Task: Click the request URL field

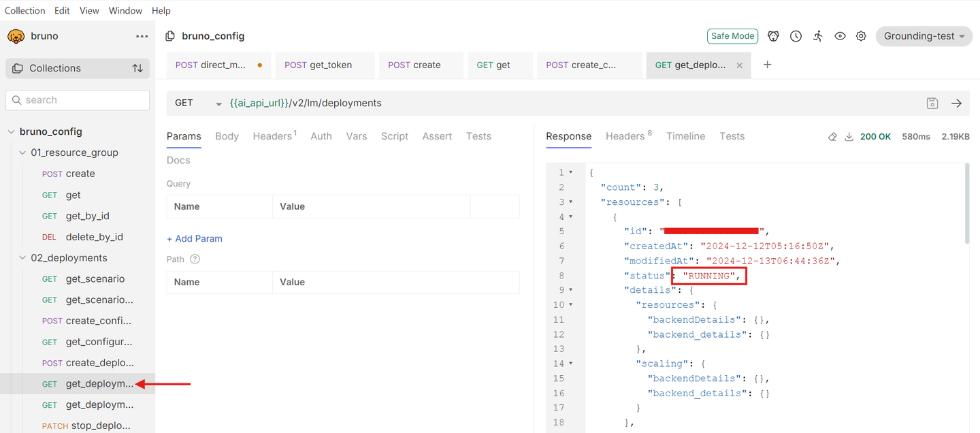Action: point(572,103)
